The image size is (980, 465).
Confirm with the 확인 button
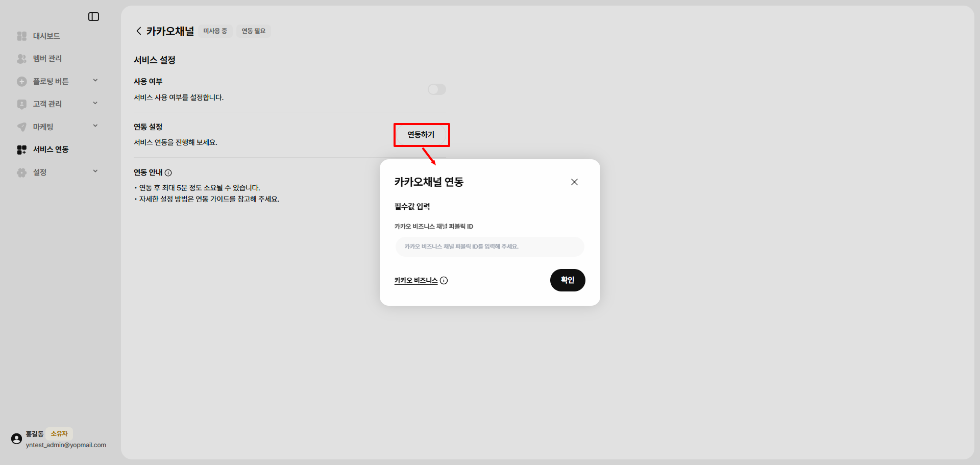pyautogui.click(x=568, y=280)
